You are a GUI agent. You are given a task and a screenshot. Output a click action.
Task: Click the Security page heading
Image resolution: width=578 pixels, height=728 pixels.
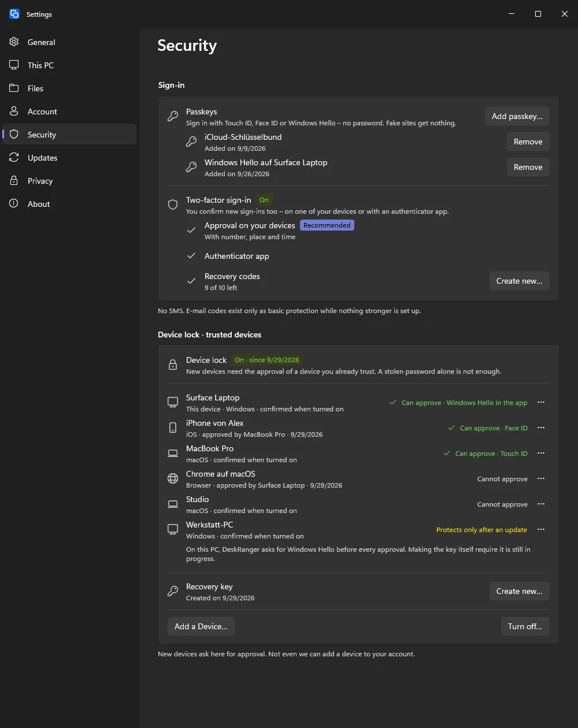click(x=187, y=46)
